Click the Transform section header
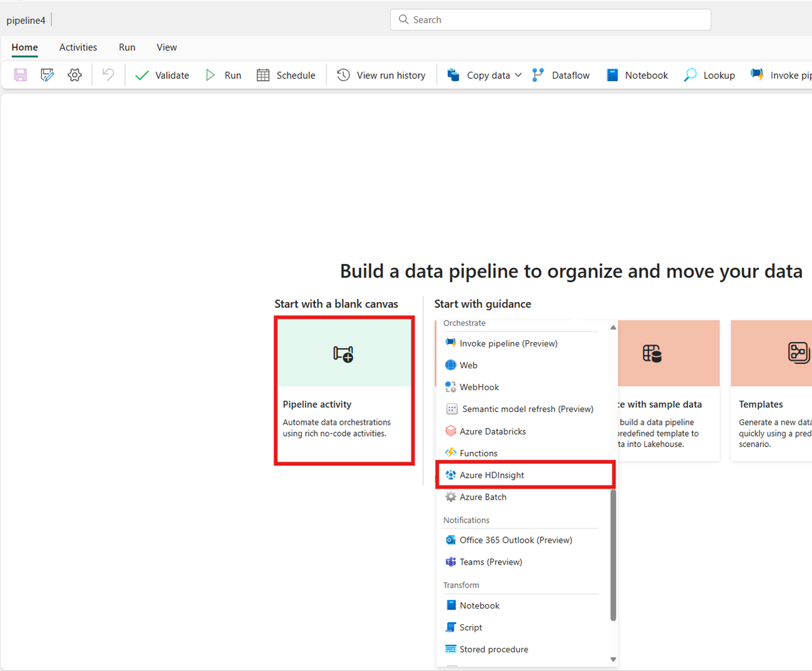Image resolution: width=812 pixels, height=671 pixels. coord(461,585)
